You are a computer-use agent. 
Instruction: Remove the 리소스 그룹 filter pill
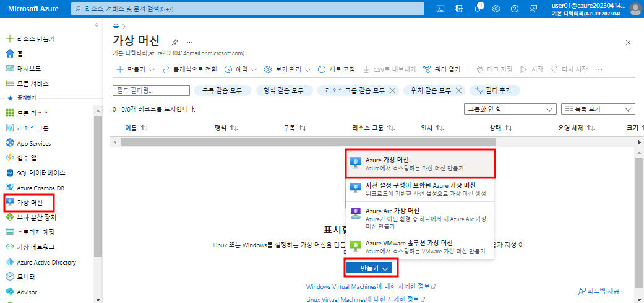pos(392,90)
